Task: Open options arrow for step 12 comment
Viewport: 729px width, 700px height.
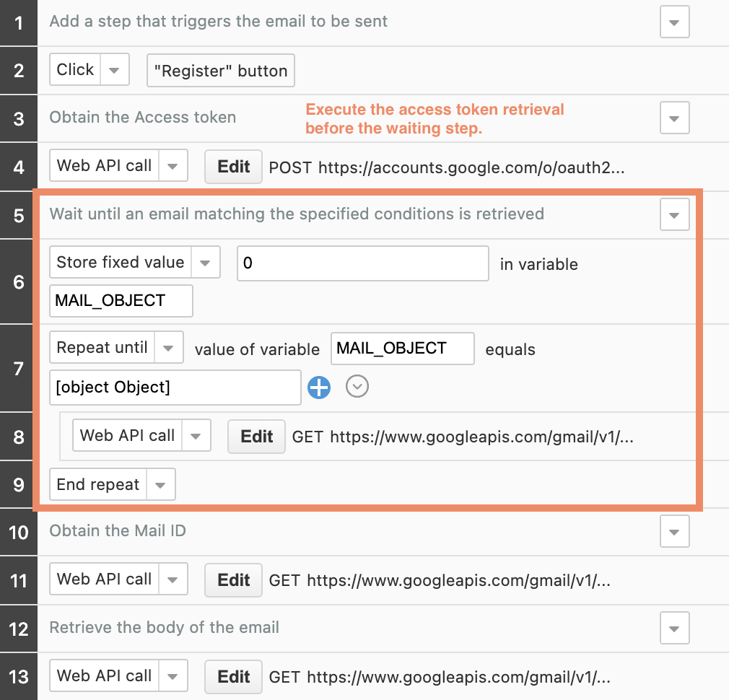Action: point(674,628)
